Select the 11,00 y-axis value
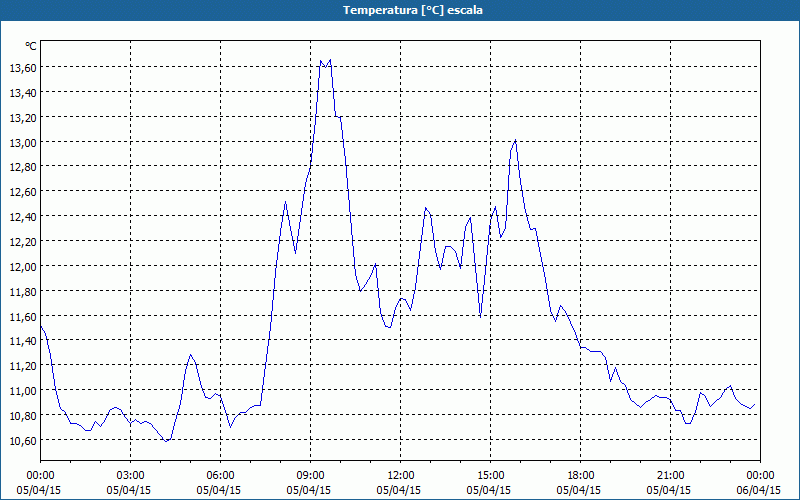Screen dimensions: 800x500 (x=22, y=391)
